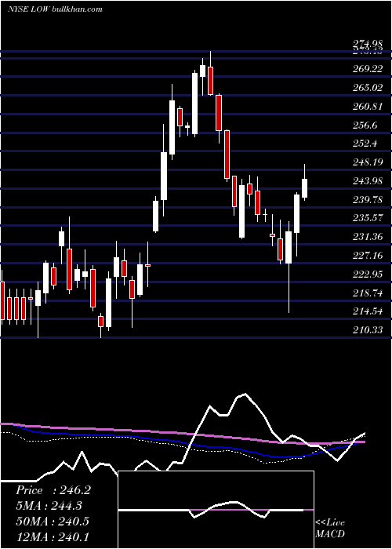
Task: Click the tallest candle with wick above 274.98
Action: click(x=210, y=74)
